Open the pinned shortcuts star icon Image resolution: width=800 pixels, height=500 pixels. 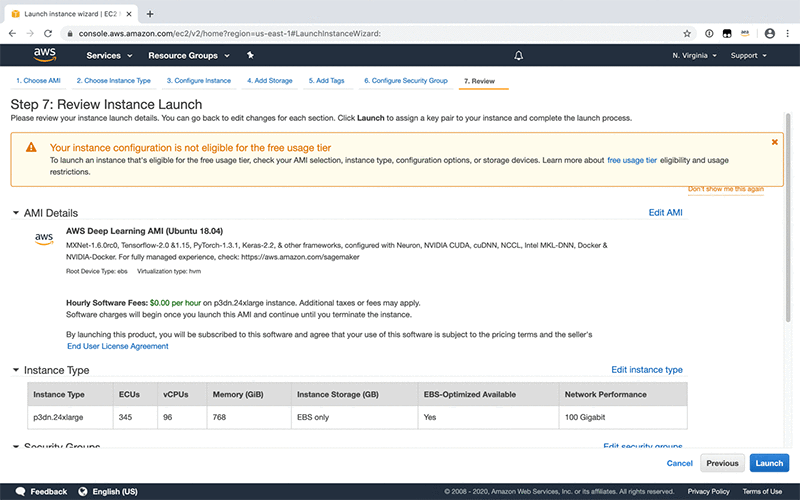[250, 55]
